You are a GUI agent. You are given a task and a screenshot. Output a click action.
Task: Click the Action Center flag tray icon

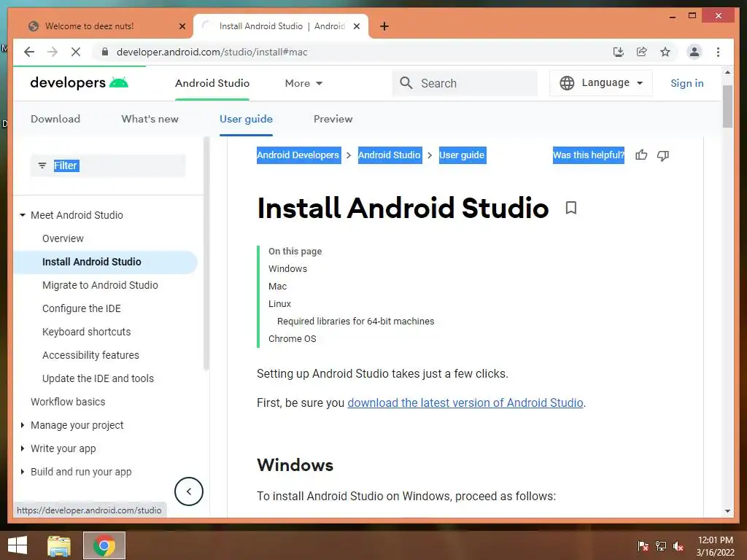643,545
